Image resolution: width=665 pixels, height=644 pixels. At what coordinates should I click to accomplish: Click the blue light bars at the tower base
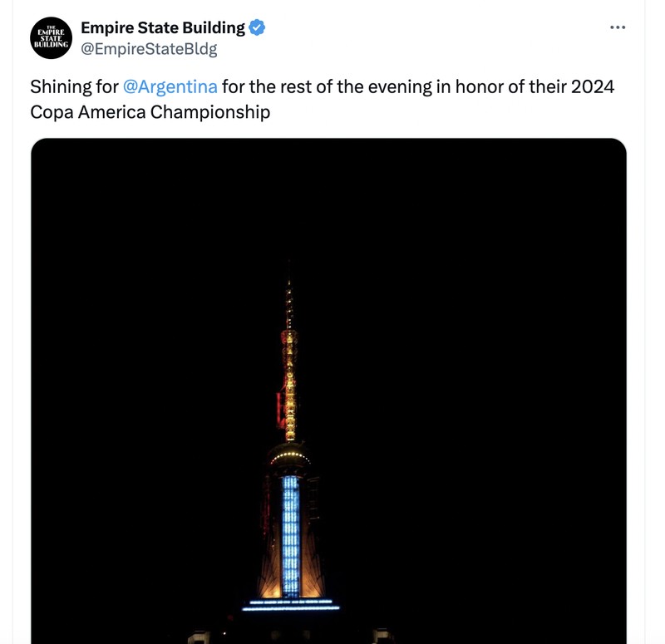point(291,605)
